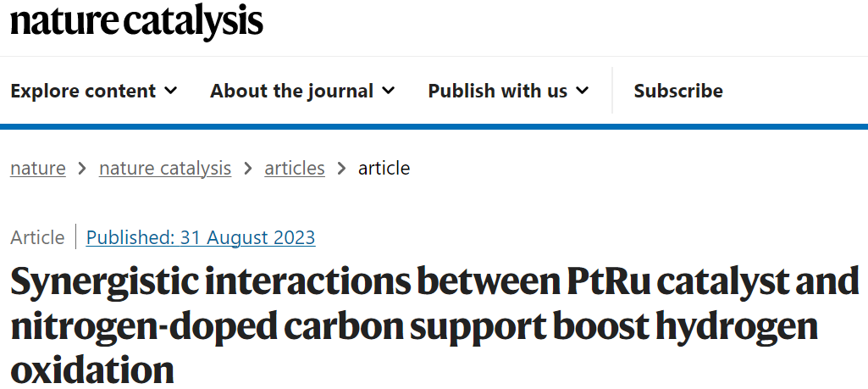The height and width of the screenshot is (389, 868).
Task: Click the Synergistic interactions article title heading
Action: (434, 325)
